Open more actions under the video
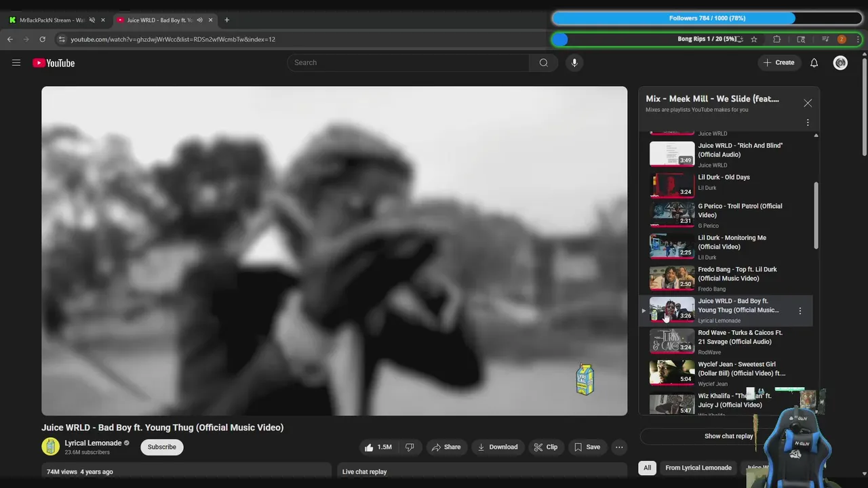 click(x=618, y=447)
